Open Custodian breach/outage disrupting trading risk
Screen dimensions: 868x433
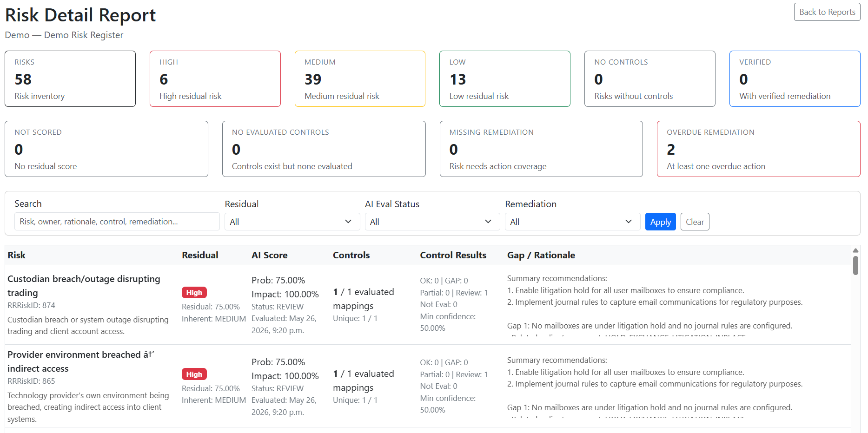84,286
